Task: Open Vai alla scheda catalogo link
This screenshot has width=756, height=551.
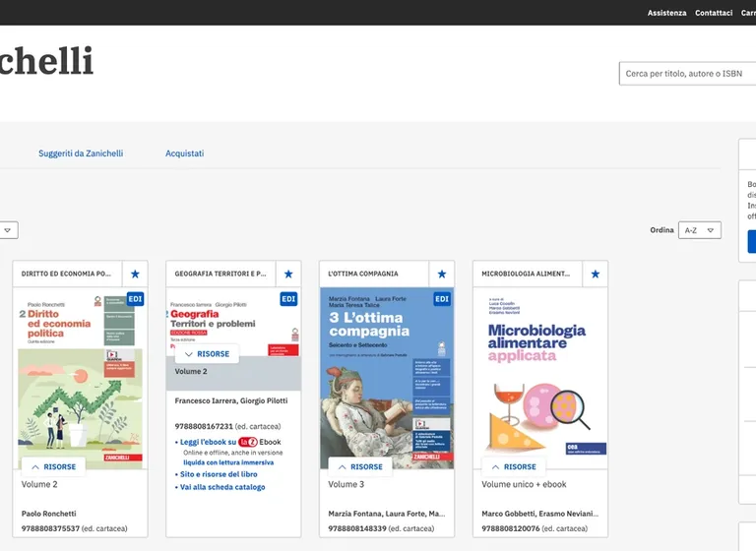Action: [x=222, y=487]
